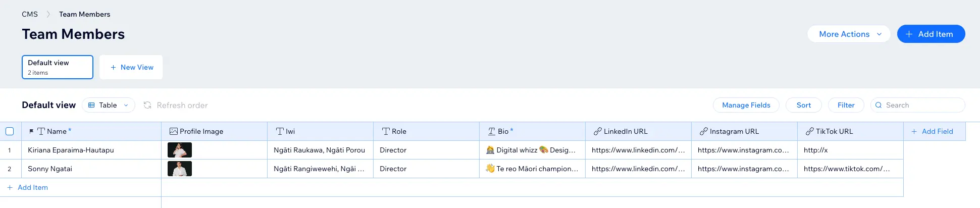Image resolution: width=980 pixels, height=208 pixels.
Task: Toggle the select-all checkbox in table header
Action: pos(10,131)
